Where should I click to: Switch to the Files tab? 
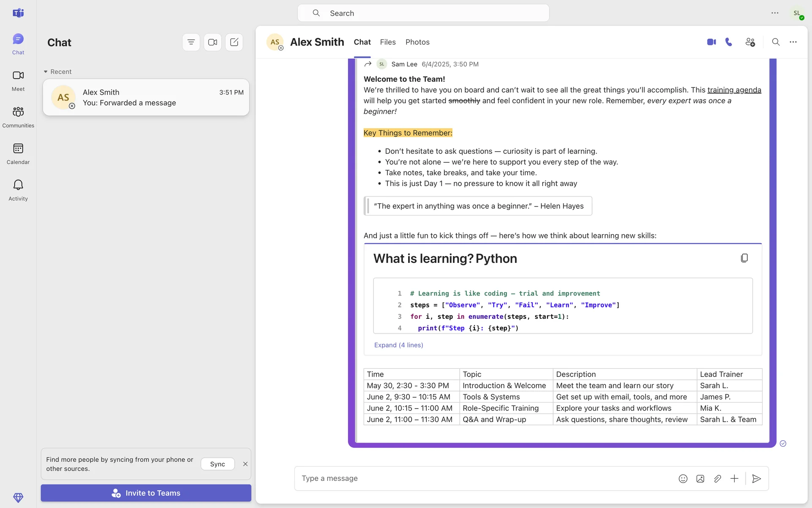click(387, 42)
